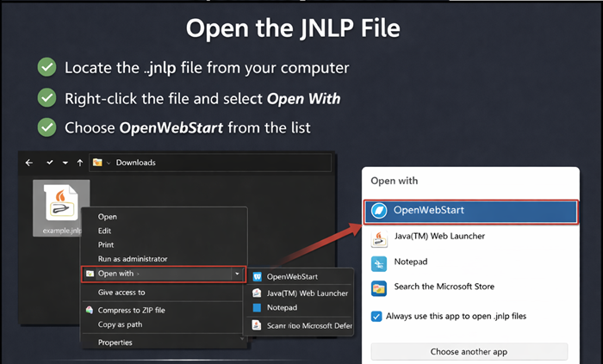Click the scroll arrow at context menu bottom
603x364 pixels.
242,339
